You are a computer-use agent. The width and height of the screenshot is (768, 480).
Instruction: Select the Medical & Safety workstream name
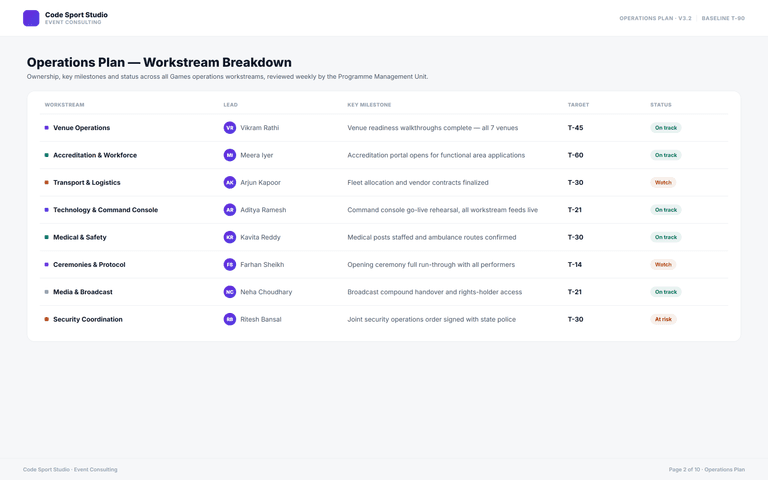[x=80, y=238]
